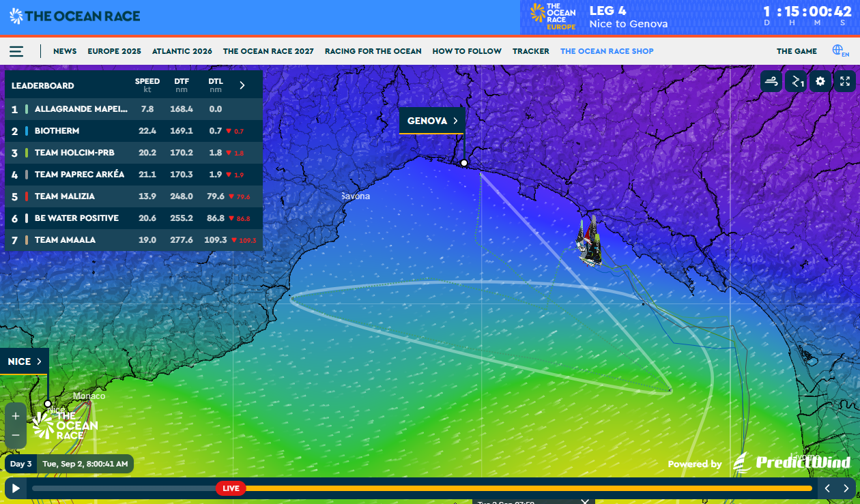Step timeline backward with left arrow
Image resolution: width=860 pixels, height=504 pixels.
point(827,488)
